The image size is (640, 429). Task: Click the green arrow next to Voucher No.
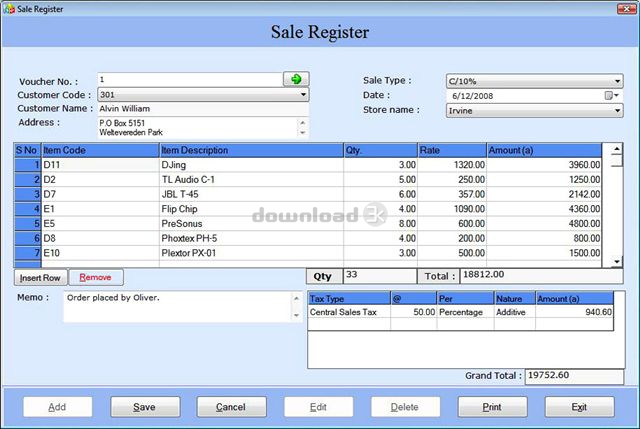297,79
